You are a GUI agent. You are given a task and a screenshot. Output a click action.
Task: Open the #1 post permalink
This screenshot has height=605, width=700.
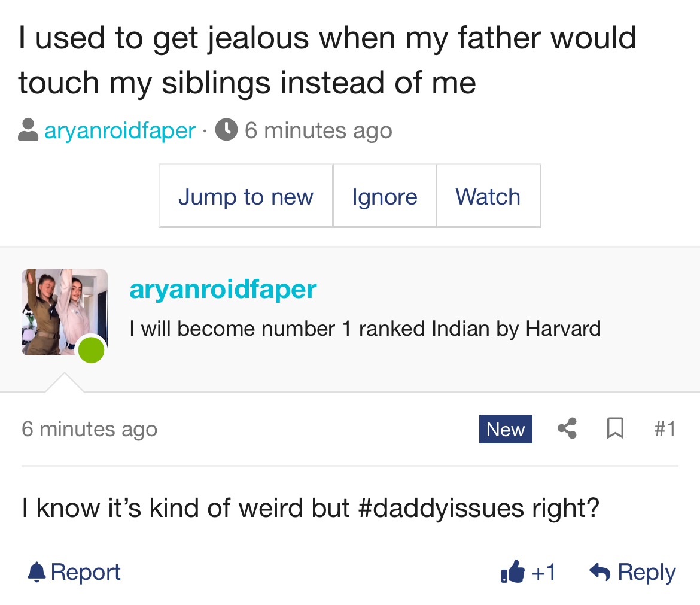click(665, 429)
